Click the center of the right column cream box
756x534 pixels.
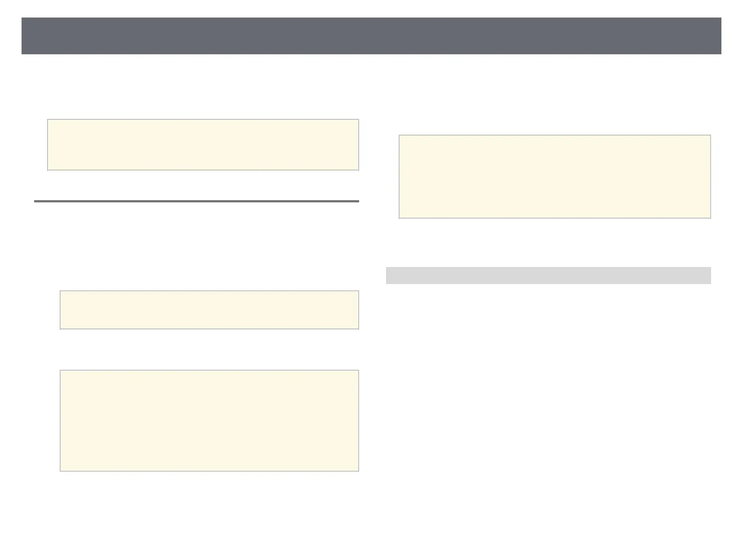click(555, 177)
